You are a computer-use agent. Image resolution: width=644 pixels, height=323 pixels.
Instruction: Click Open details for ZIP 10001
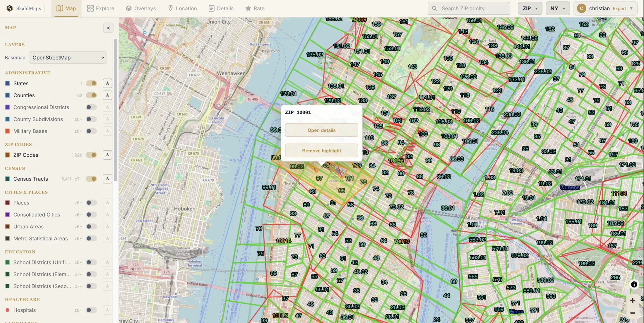[321, 130]
